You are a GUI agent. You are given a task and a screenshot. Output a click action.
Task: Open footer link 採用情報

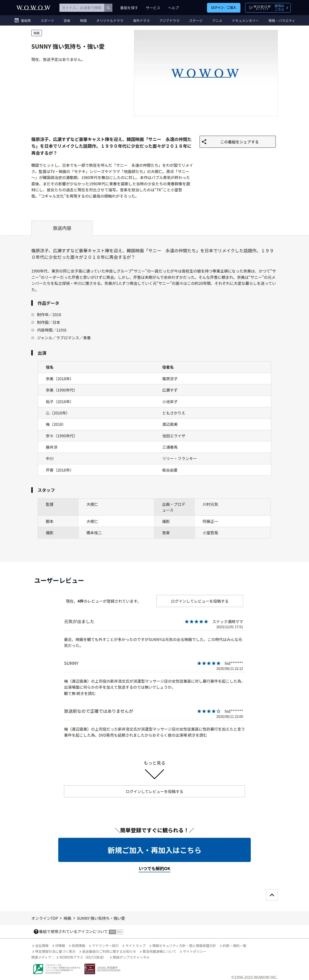78,946
